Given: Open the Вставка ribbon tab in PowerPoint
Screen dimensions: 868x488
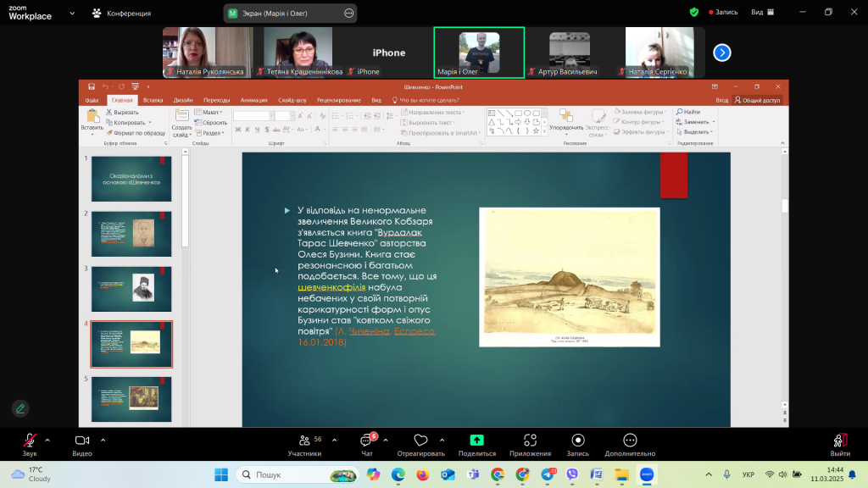Looking at the screenshot, I should click(153, 100).
